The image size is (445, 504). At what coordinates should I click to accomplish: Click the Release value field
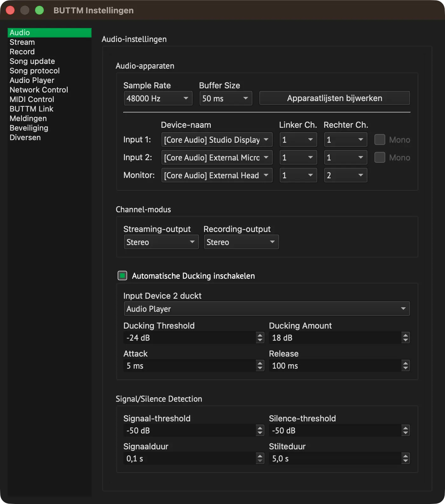click(335, 365)
